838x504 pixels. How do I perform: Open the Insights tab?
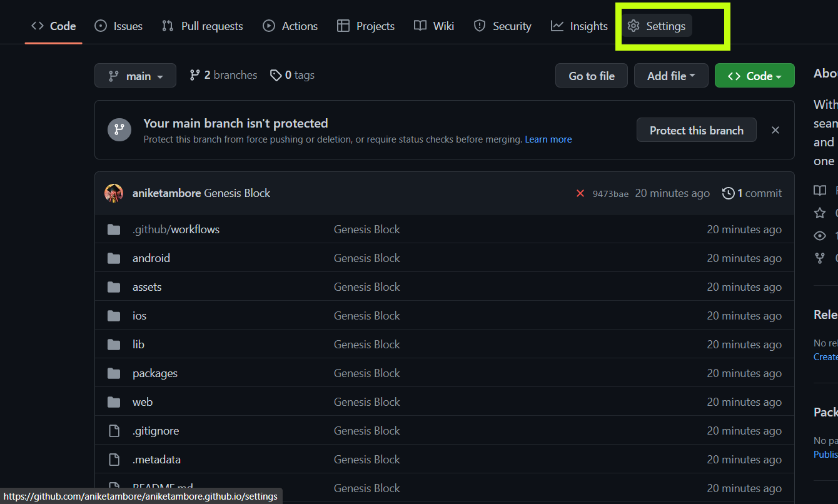[x=579, y=26]
